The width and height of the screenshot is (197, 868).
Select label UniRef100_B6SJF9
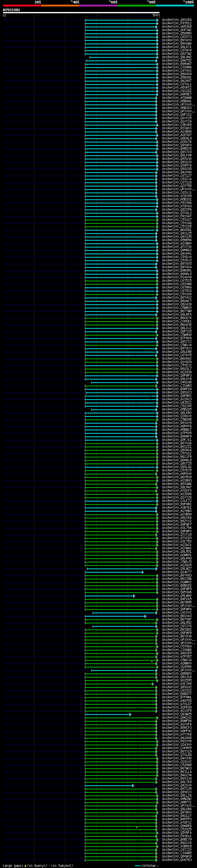point(177,457)
